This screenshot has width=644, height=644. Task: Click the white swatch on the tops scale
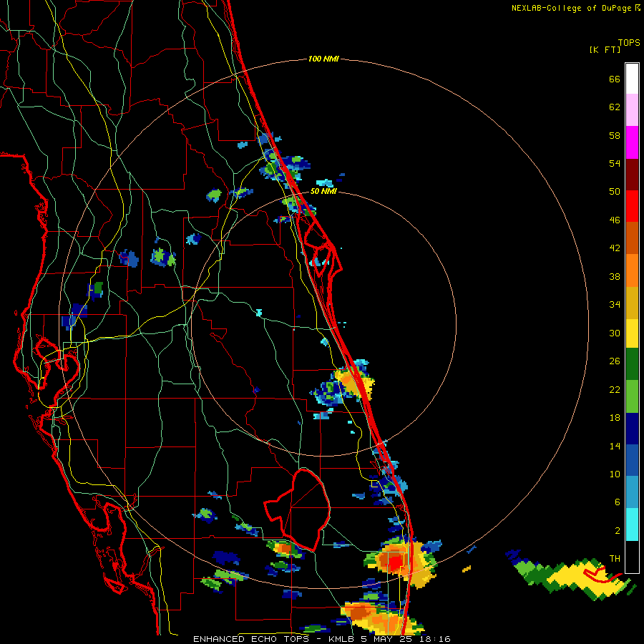tap(632, 79)
